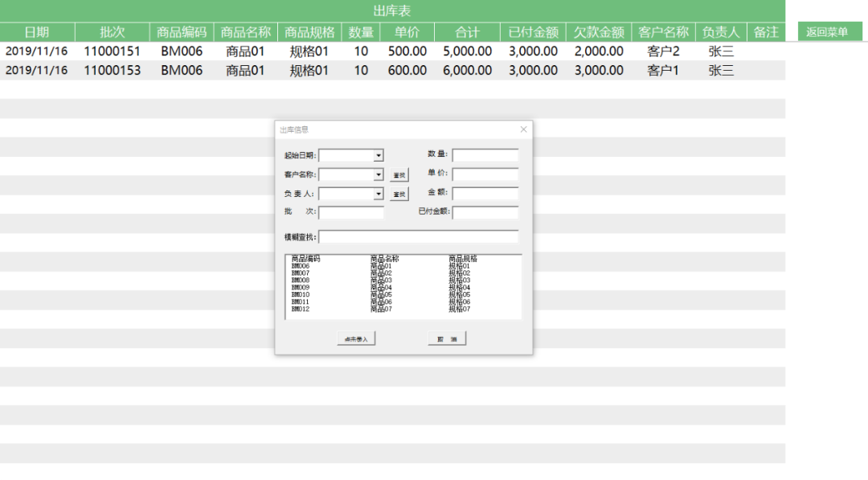Focus the 数量 input field

point(485,155)
